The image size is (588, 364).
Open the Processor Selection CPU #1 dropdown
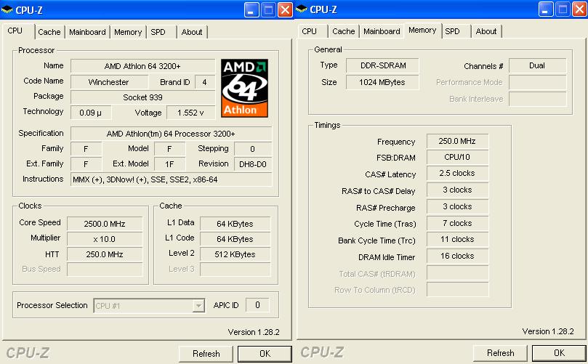(x=149, y=306)
